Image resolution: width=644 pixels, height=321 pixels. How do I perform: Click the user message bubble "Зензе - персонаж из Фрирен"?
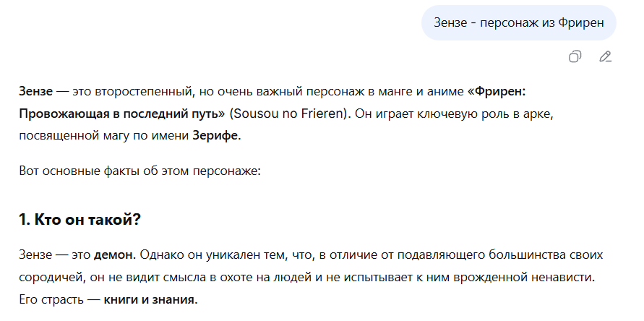click(x=519, y=22)
